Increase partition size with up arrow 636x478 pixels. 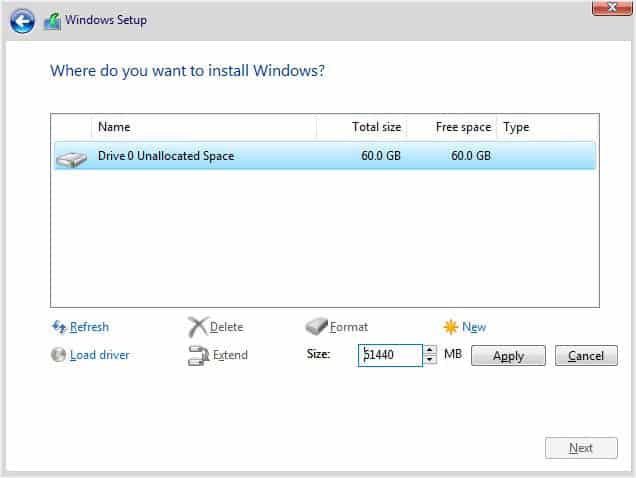[x=430, y=350]
